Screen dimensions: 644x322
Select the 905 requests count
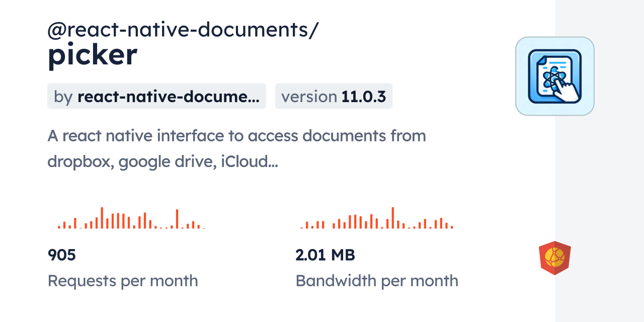(x=61, y=255)
